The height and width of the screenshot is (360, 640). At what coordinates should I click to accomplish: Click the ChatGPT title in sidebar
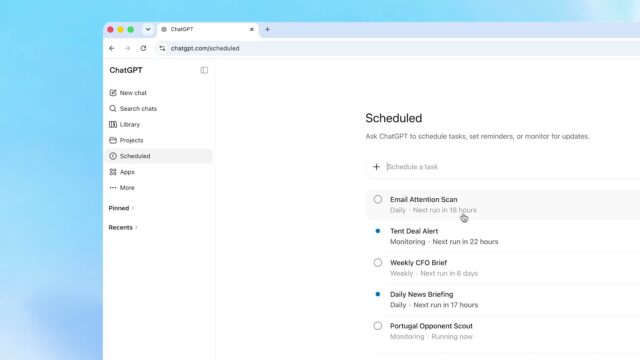click(x=126, y=70)
